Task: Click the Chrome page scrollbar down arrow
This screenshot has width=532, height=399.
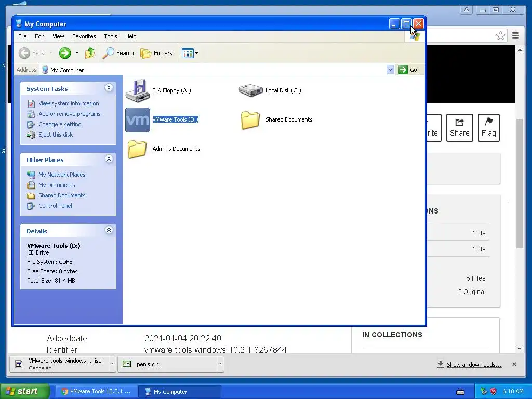Action: point(520,349)
